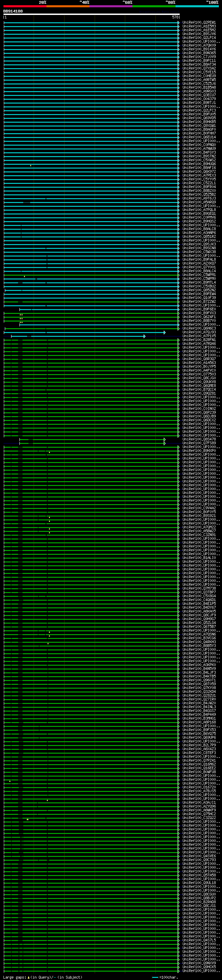Select the UniRef100_B2RFN1 label
Image resolution: width=222 pixels, height=980 pixels.
tap(199, 340)
